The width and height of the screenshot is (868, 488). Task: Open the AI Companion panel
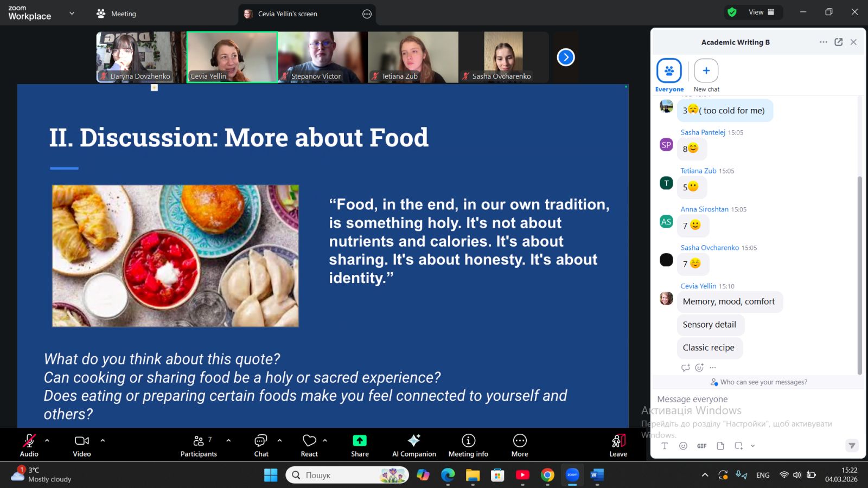point(414,441)
